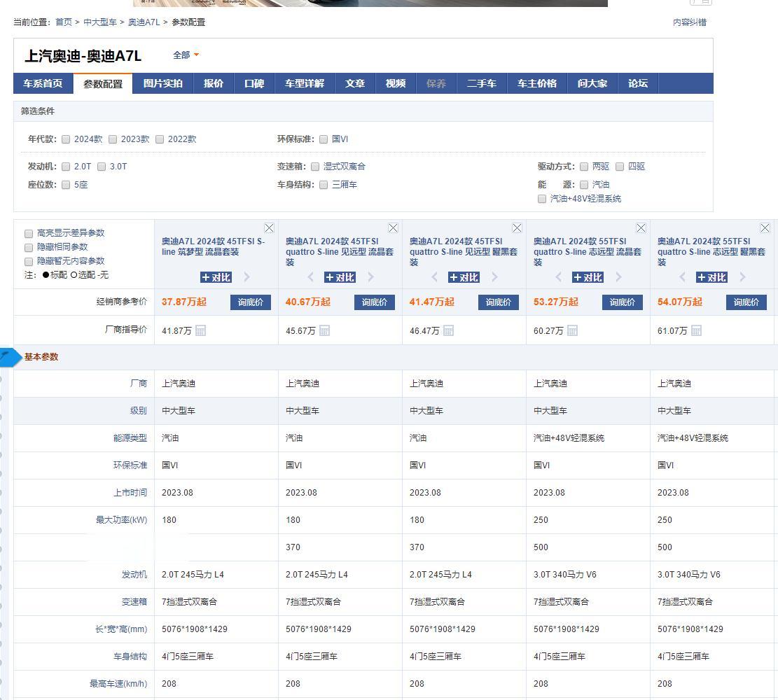778x700 pixels.
Task: Click the blue 基本参数 section marker
Action: [x=11, y=357]
